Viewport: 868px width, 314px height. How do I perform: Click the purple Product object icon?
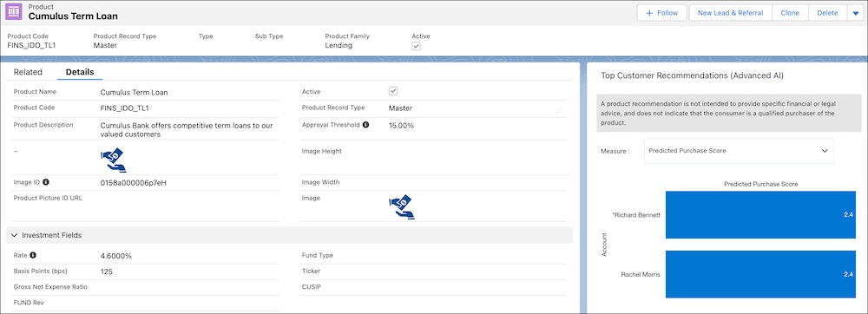[x=15, y=12]
